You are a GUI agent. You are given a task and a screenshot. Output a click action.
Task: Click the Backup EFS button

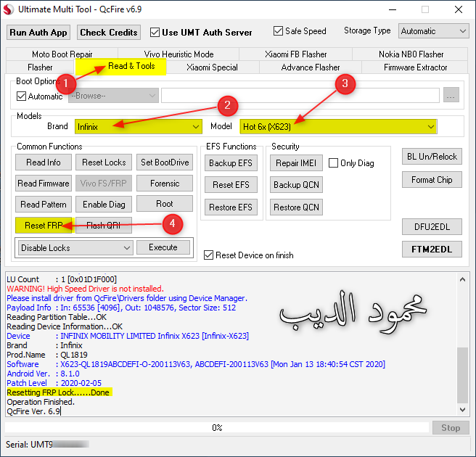(231, 163)
